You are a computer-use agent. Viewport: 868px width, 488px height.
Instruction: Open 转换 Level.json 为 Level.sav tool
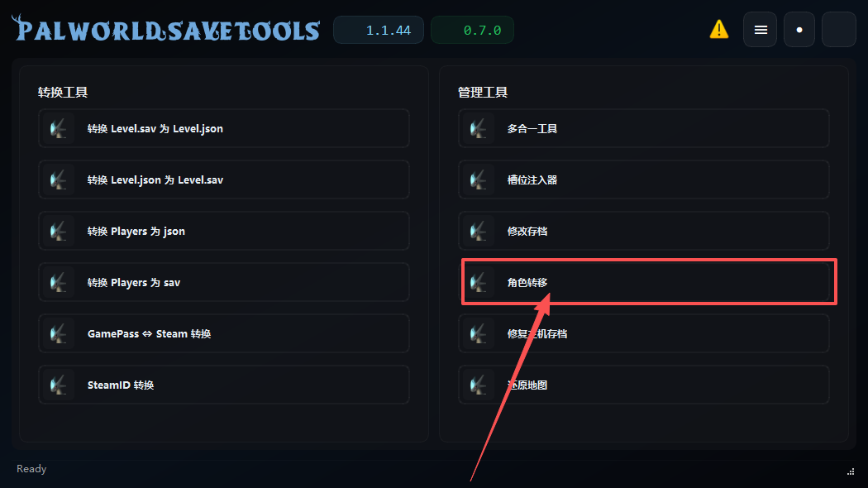(224, 179)
